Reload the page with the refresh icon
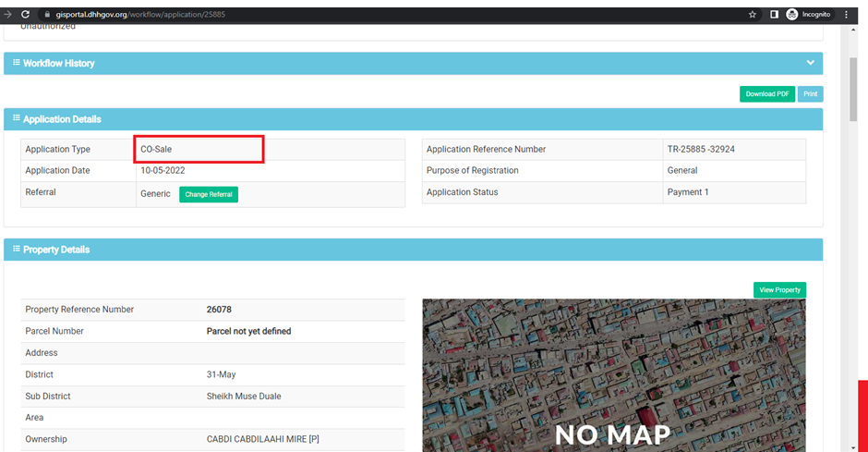This screenshot has height=452, width=868. point(26,15)
